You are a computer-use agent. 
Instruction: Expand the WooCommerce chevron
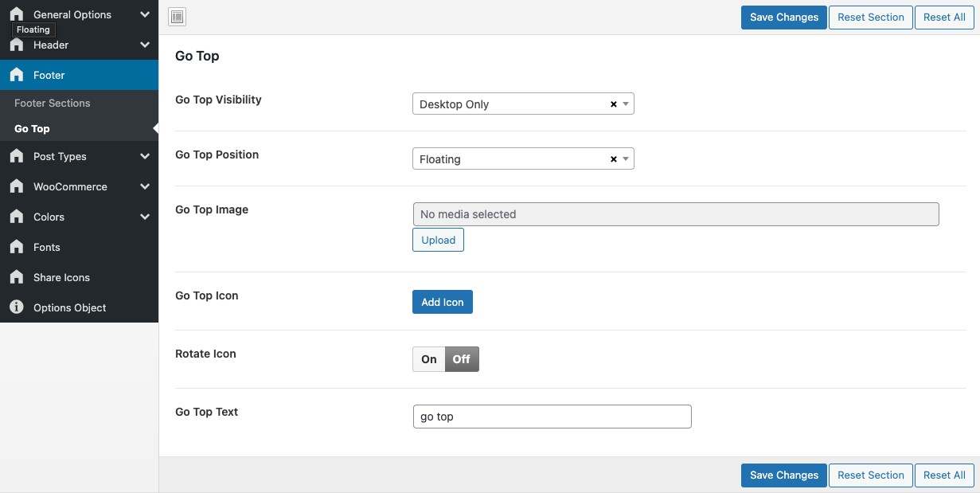tap(145, 186)
